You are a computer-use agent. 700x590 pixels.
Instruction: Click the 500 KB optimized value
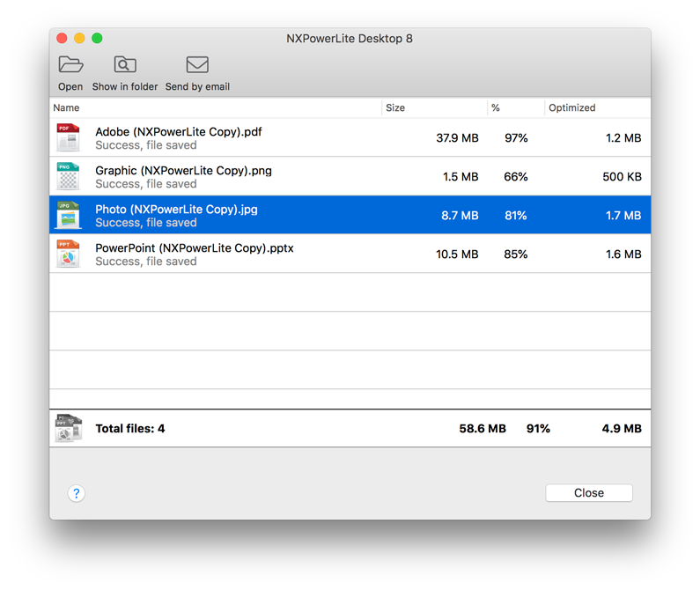[x=622, y=177]
